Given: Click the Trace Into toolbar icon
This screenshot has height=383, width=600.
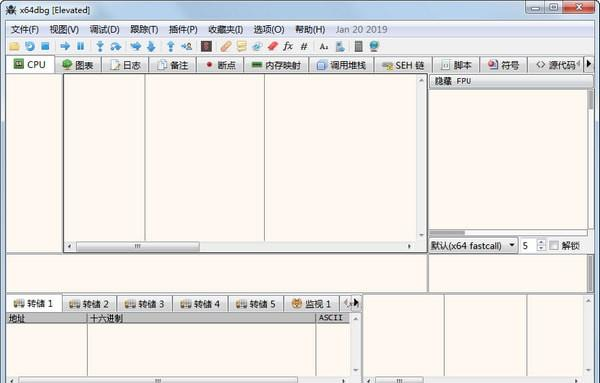Looking at the screenshot, I should point(136,47).
